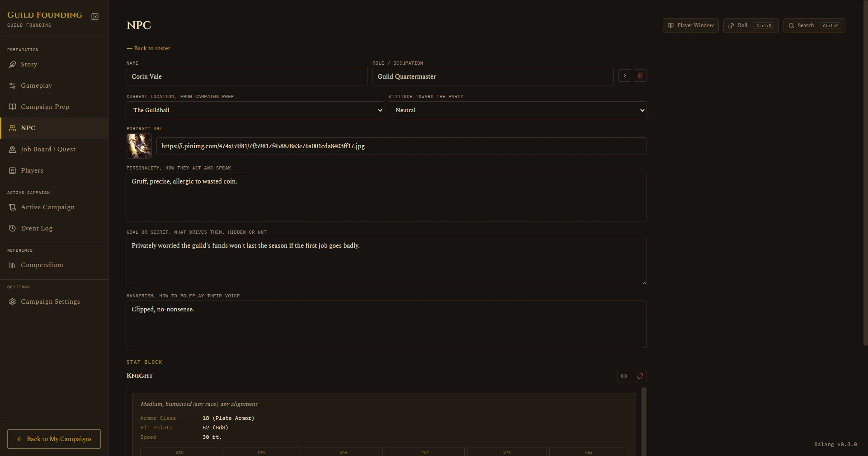This screenshot has width=868, height=456.
Task: Open the Roll dice button
Action: coord(751,25)
